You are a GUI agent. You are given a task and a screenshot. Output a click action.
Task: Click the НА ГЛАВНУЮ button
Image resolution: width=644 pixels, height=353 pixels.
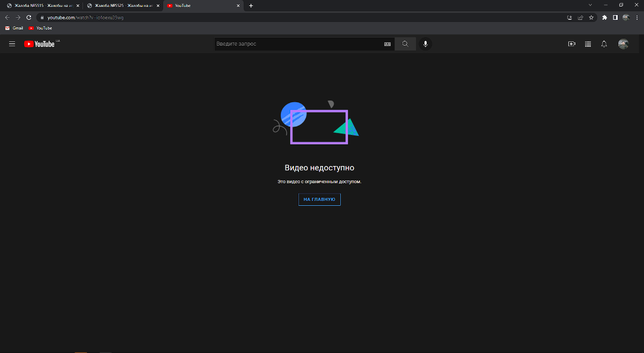tap(319, 199)
